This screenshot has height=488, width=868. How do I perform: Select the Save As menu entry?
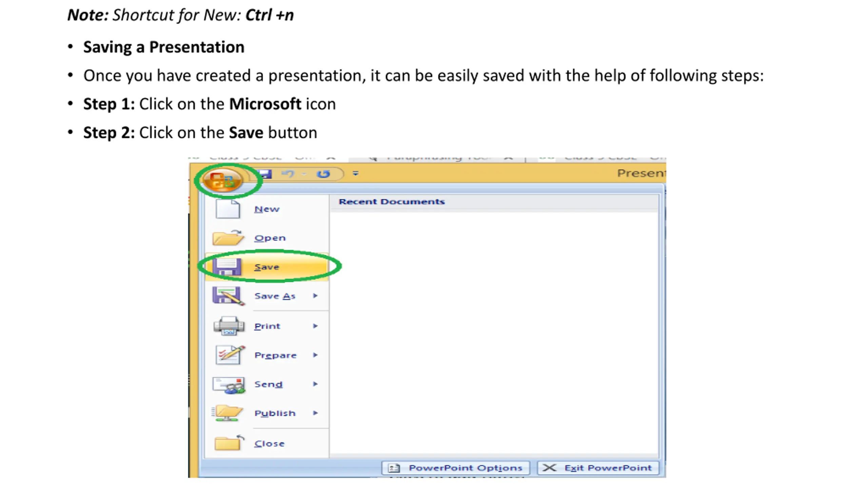click(267, 296)
